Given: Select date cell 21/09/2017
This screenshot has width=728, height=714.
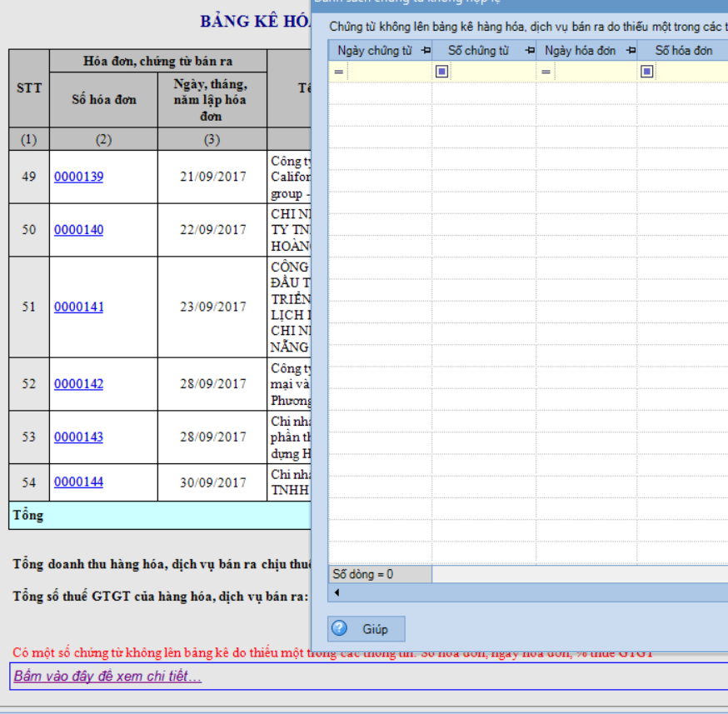Looking at the screenshot, I should click(x=212, y=177).
